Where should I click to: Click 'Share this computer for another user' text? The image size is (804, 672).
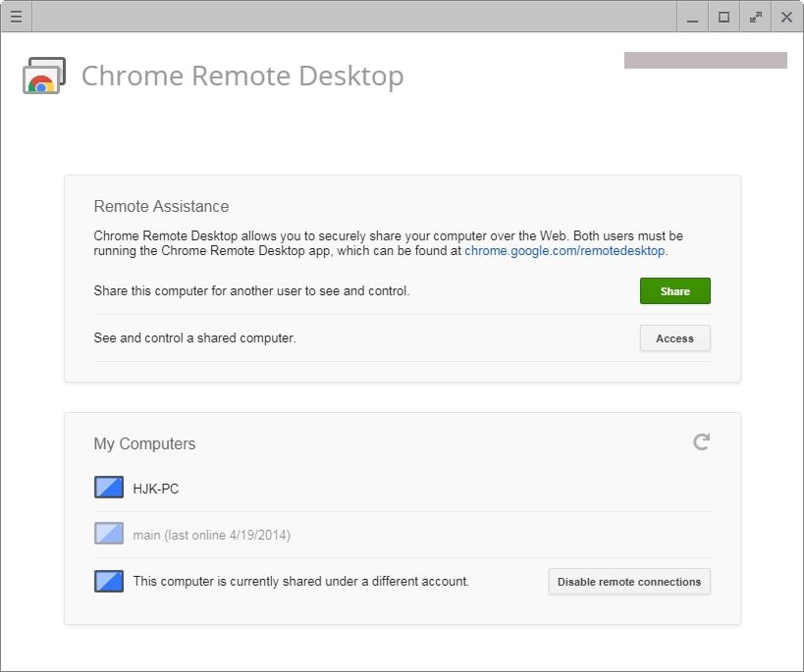pos(251,290)
